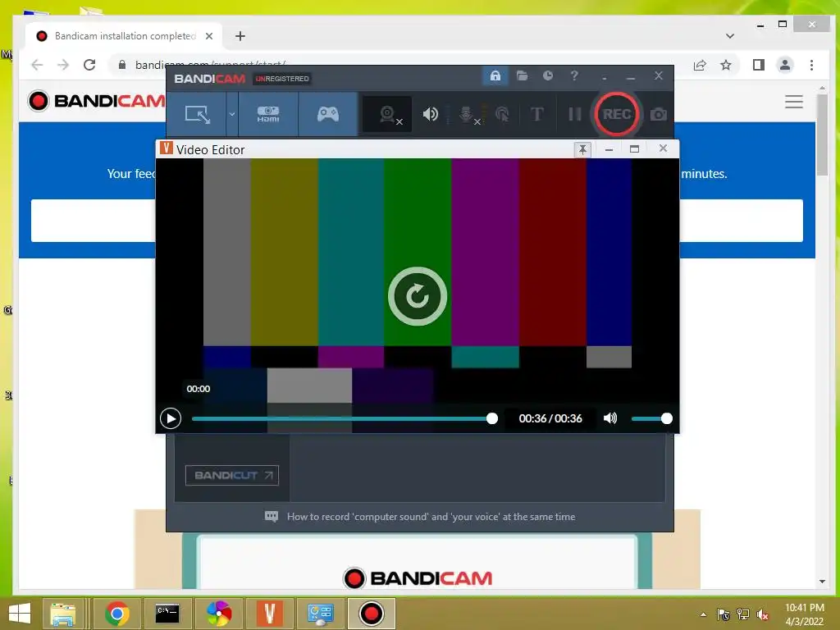Click video seek bar handle
The width and height of the screenshot is (840, 630).
pos(492,418)
